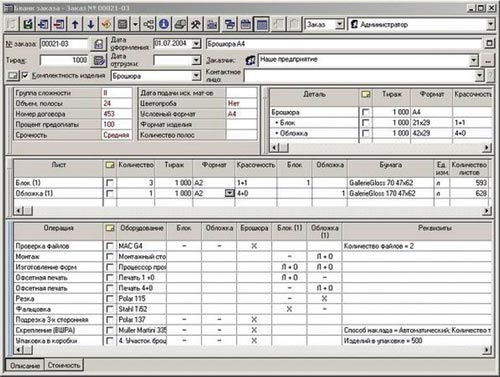
Task: Open the Контактное лицо dropdown
Action: [479, 76]
